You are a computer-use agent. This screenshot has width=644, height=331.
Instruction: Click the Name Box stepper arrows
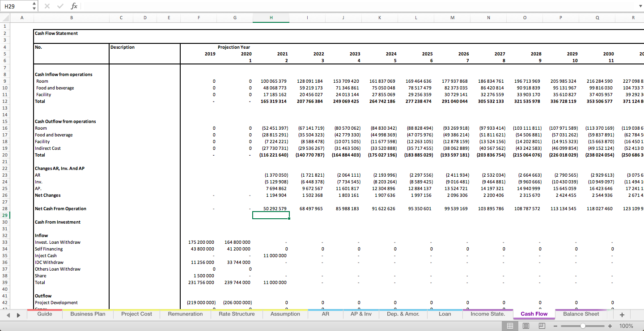click(x=34, y=6)
